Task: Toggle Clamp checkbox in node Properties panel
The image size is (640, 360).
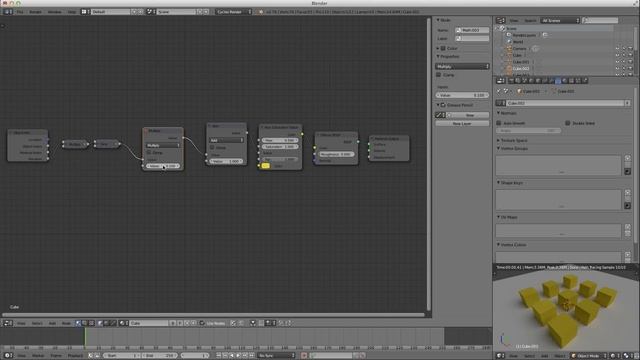Action: (439, 75)
